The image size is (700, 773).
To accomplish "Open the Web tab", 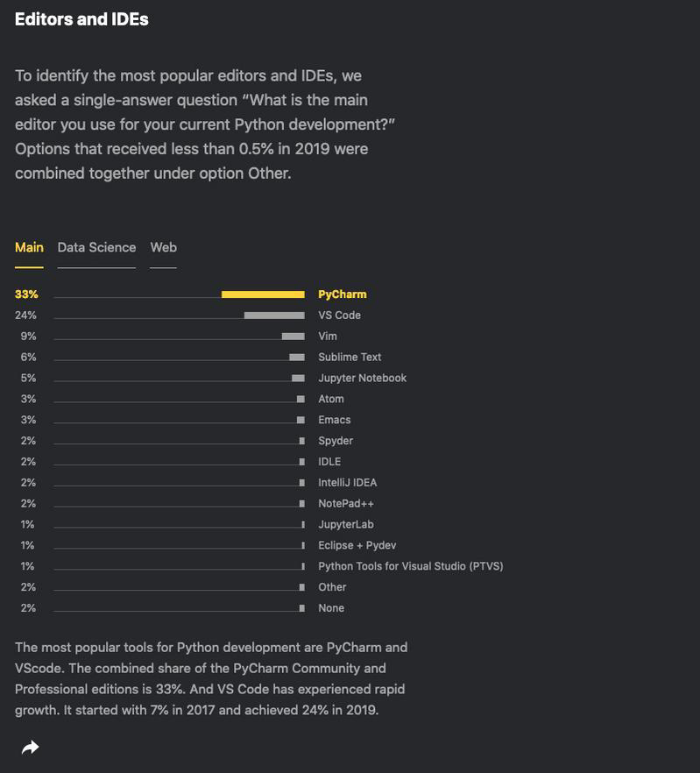I will (x=163, y=248).
